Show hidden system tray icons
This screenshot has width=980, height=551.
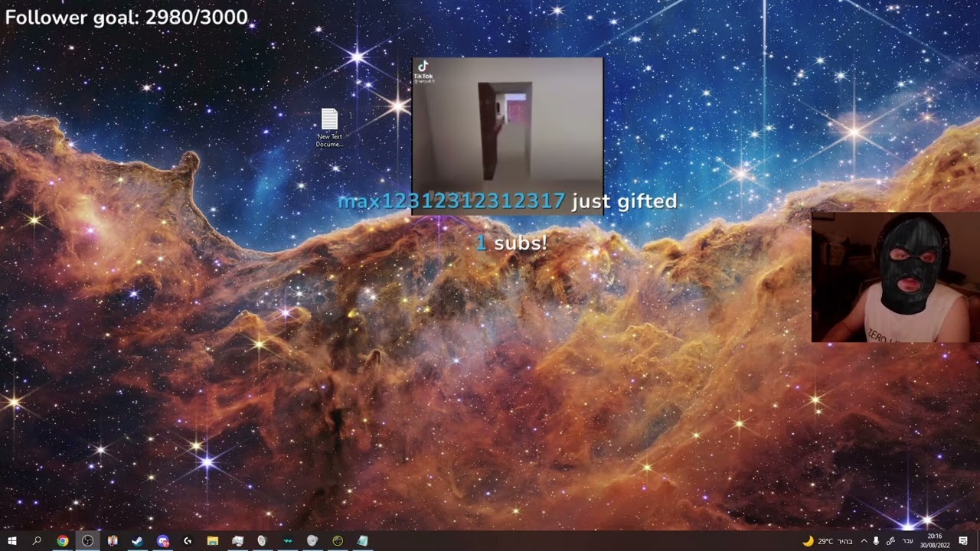864,541
